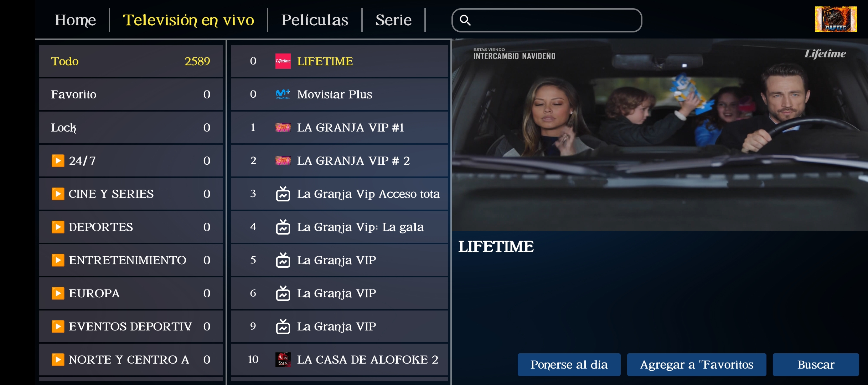868x385 pixels.
Task: Click inside the search input field
Action: (556, 20)
